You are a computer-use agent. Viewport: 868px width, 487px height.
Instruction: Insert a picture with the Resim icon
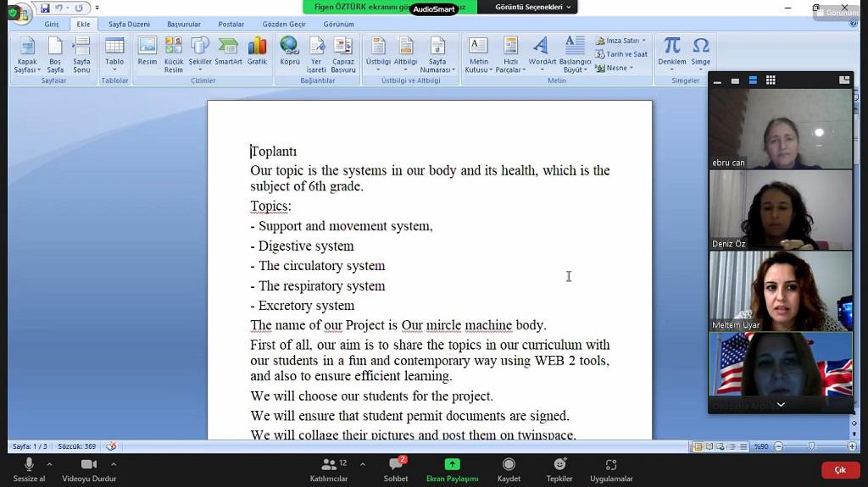coord(147,51)
